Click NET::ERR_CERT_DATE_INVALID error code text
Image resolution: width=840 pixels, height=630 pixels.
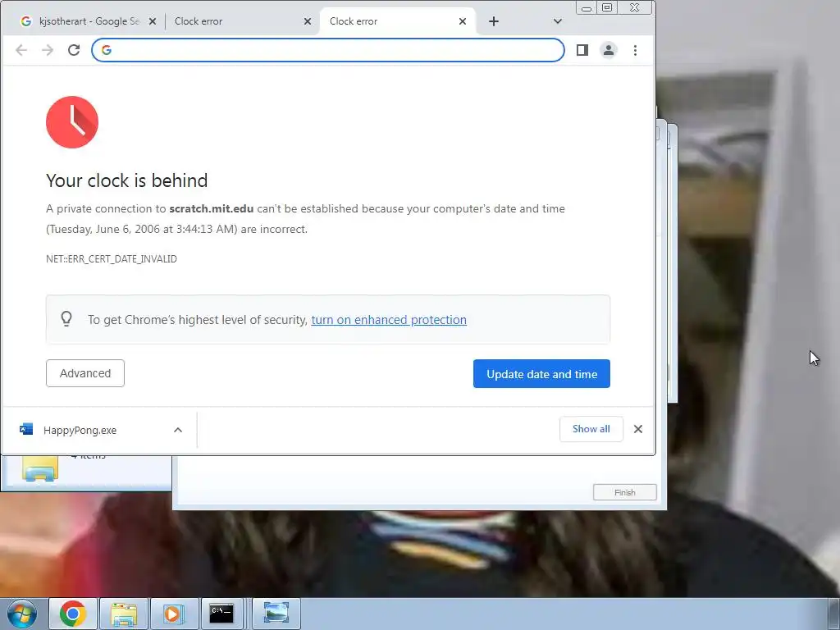tap(112, 258)
